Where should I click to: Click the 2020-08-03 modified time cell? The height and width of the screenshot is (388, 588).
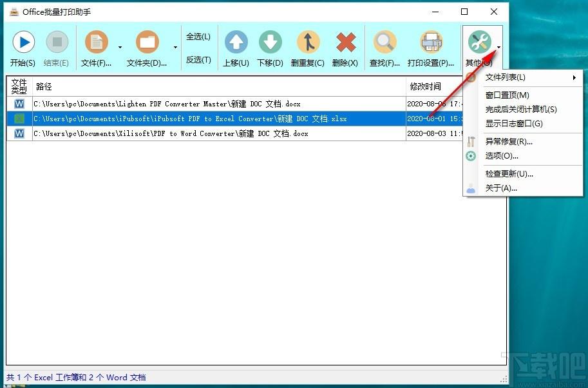click(435, 133)
